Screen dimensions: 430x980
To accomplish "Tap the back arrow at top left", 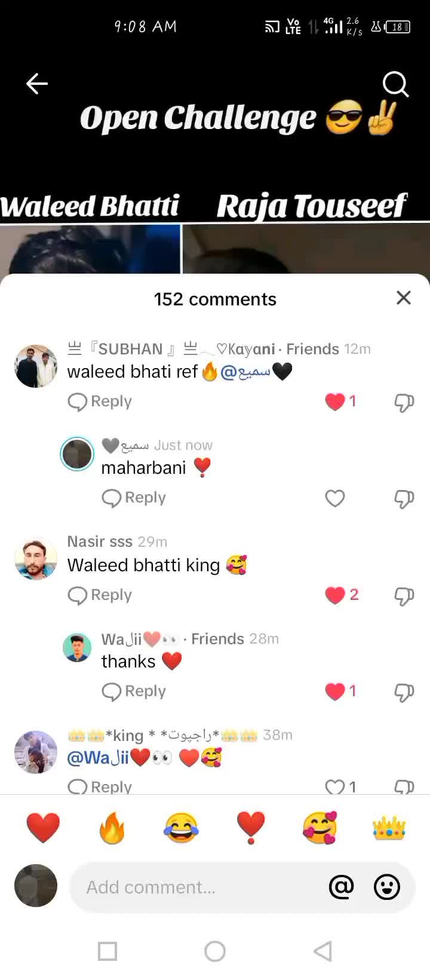I will tap(37, 84).
